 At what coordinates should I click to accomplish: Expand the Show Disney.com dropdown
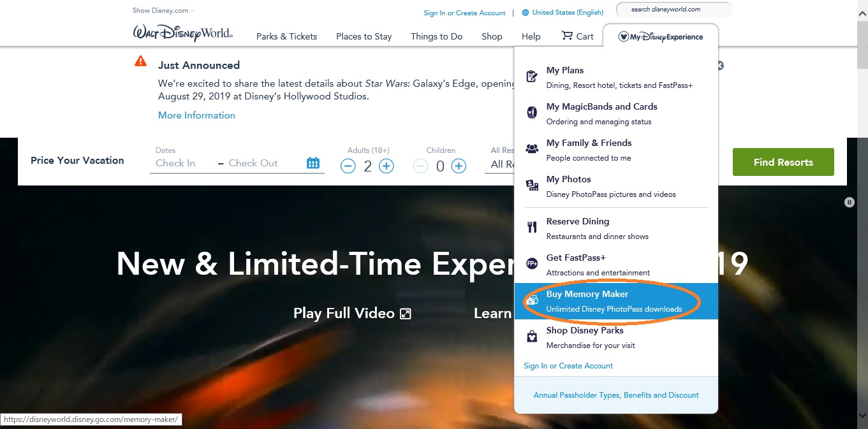pyautogui.click(x=163, y=10)
